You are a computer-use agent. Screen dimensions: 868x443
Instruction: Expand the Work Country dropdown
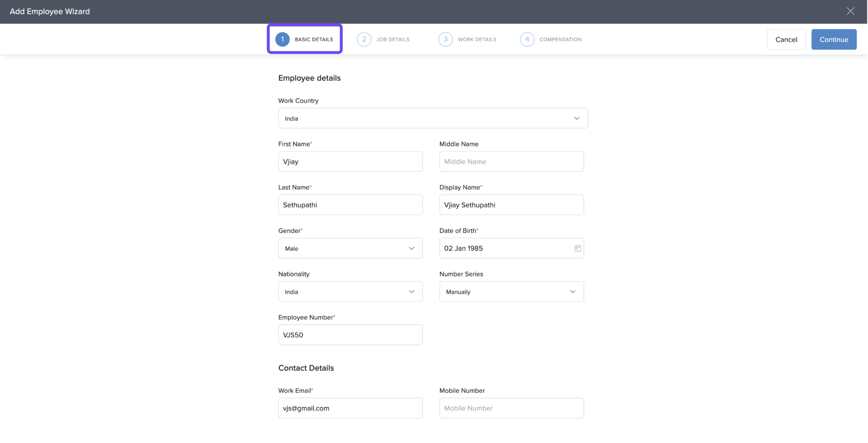(433, 118)
